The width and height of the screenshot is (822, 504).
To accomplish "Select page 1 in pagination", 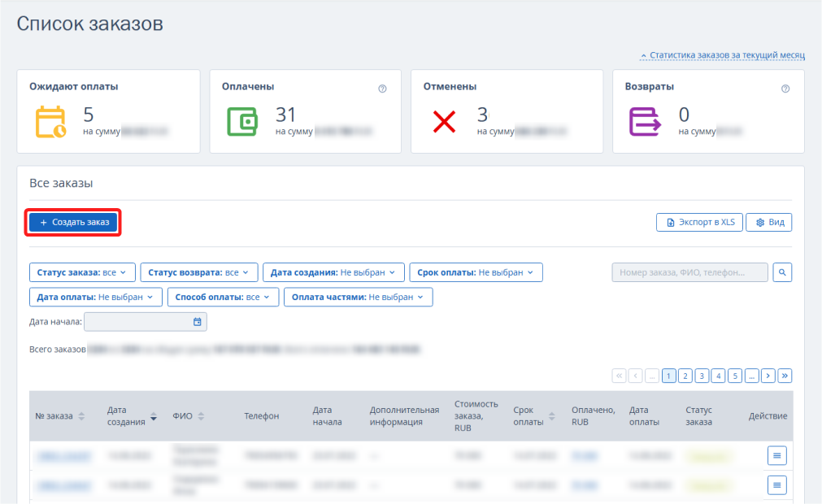I will tap(668, 376).
